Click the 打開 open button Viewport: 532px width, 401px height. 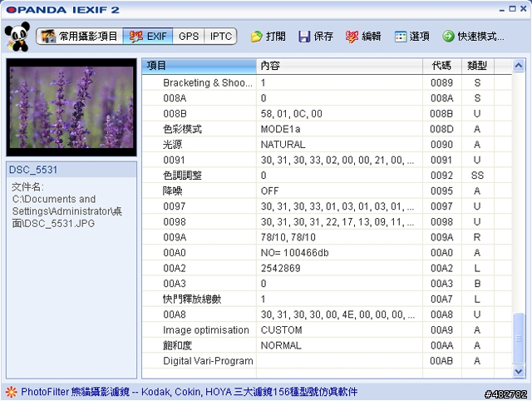click(268, 37)
